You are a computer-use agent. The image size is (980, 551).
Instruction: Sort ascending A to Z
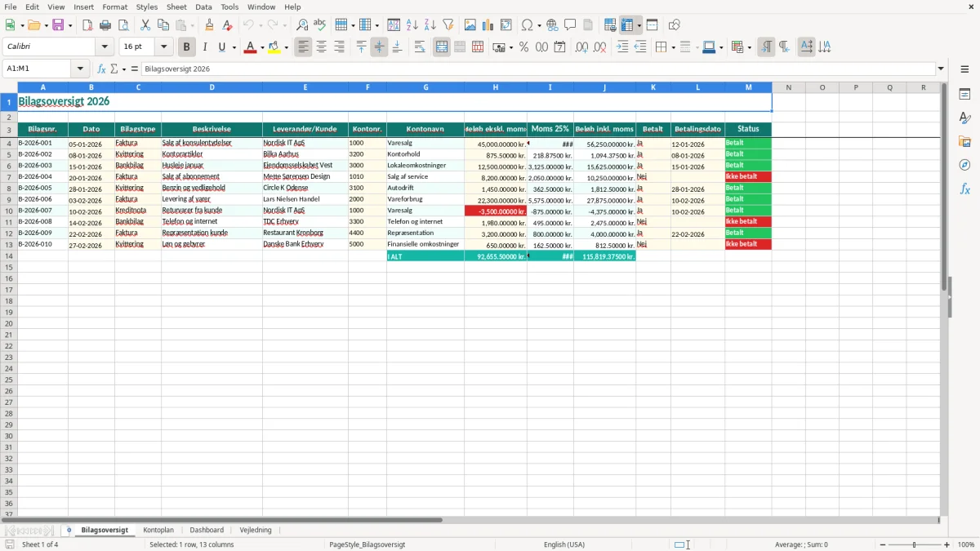coord(412,25)
